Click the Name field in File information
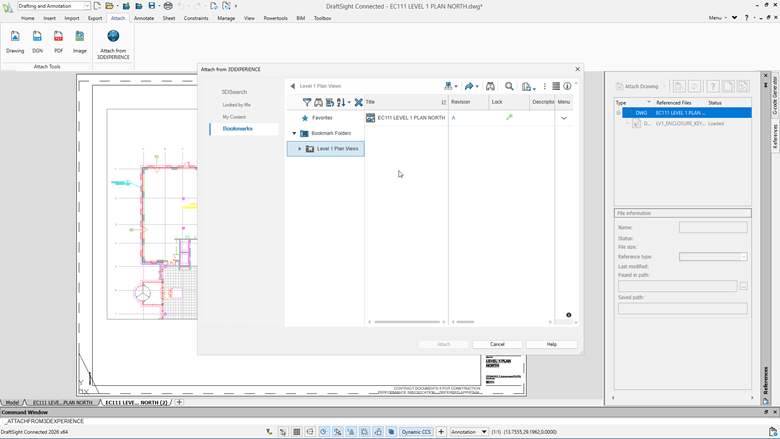This screenshot has height=439, width=780. pos(712,228)
